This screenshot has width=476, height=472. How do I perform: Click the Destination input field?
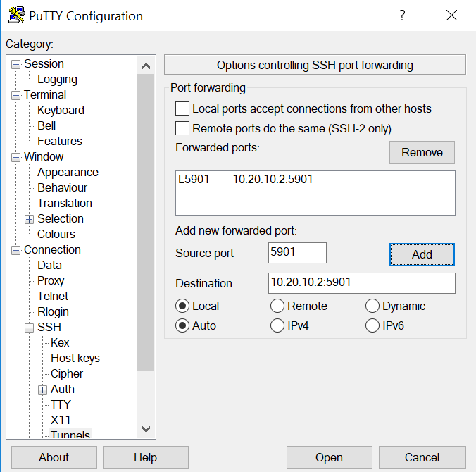pyautogui.click(x=361, y=283)
